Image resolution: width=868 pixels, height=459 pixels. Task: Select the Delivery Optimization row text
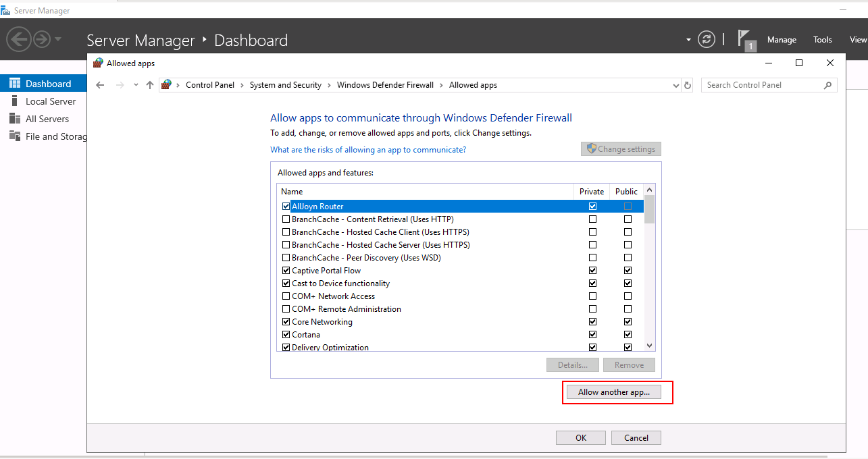pos(330,348)
